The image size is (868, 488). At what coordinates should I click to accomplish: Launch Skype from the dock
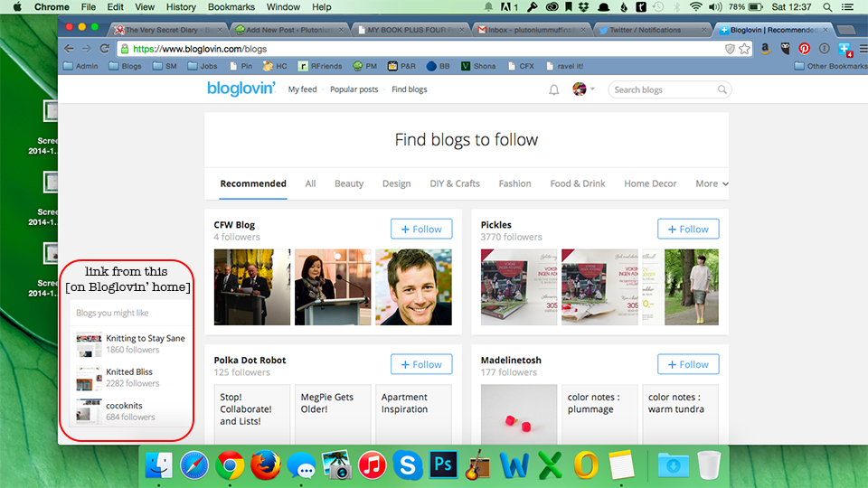point(408,465)
